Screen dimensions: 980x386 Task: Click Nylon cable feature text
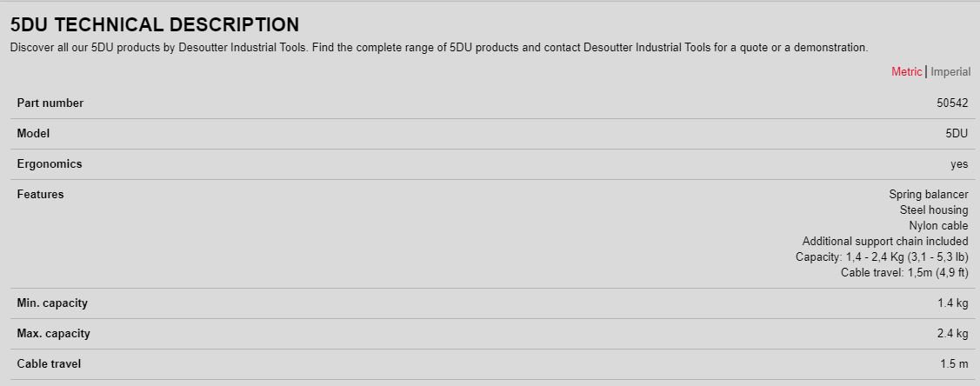click(x=938, y=225)
